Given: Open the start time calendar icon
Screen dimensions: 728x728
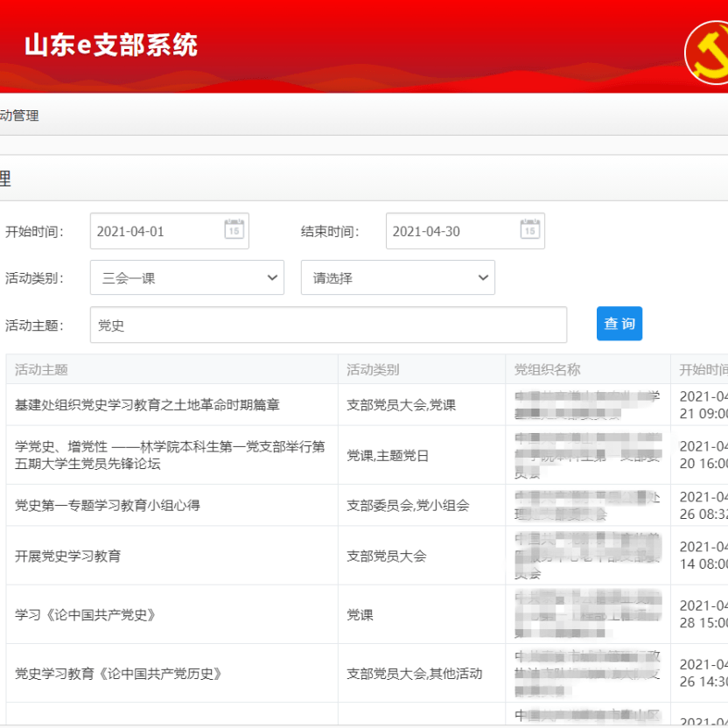Looking at the screenshot, I should coord(234,229).
